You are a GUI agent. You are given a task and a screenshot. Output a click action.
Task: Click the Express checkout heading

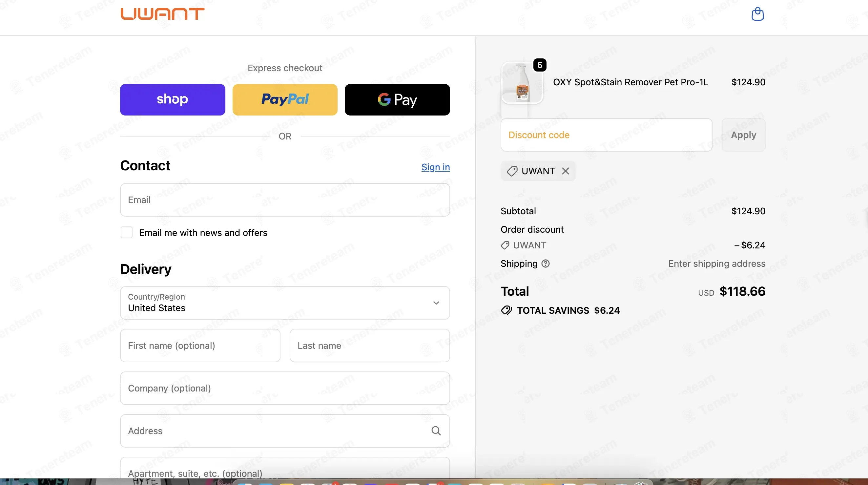pyautogui.click(x=285, y=68)
